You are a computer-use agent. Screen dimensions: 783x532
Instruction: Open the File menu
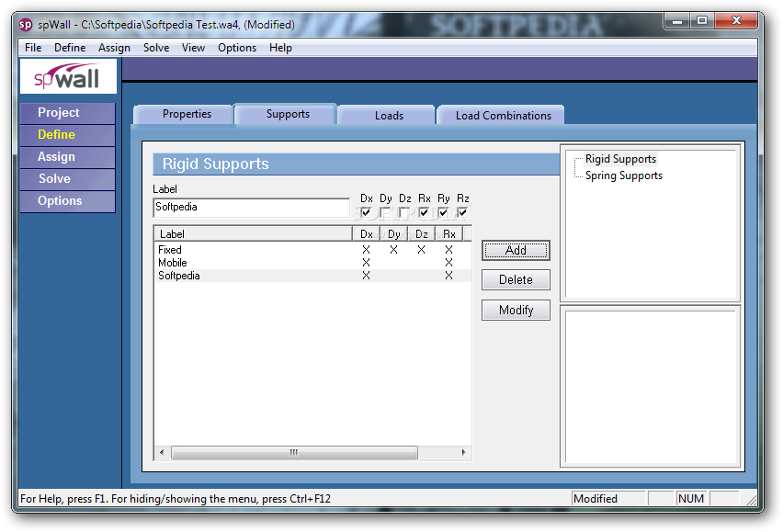[33, 48]
